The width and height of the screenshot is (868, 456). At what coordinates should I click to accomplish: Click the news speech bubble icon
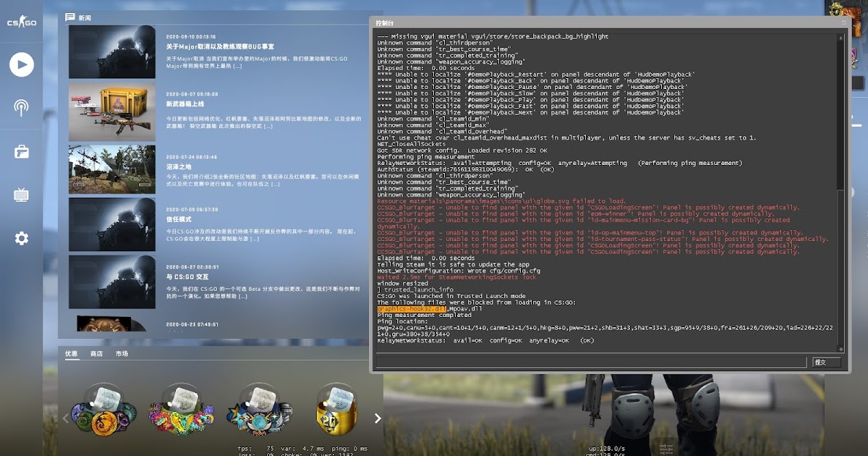click(70, 17)
